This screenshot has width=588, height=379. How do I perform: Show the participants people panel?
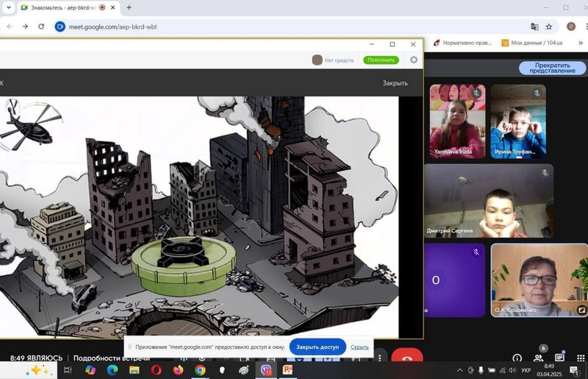point(539,358)
